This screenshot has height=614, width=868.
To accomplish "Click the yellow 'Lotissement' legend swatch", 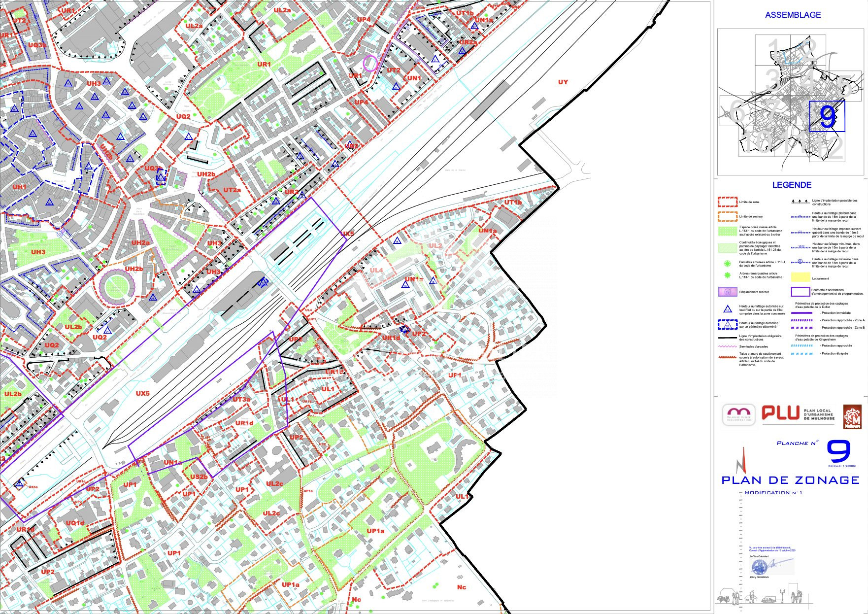I will pos(800,277).
